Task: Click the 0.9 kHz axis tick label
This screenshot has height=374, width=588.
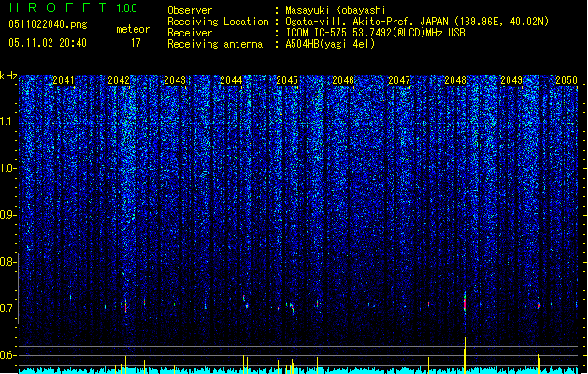Action: click(7, 215)
